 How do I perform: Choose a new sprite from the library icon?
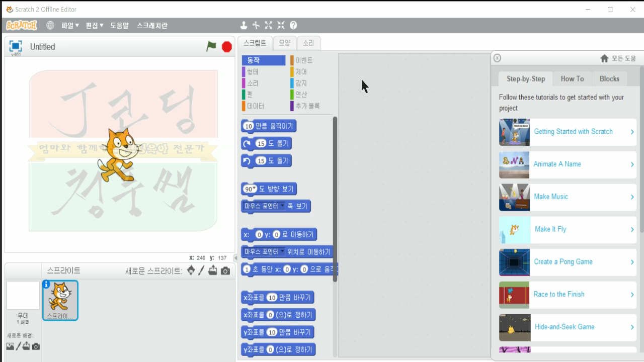(x=191, y=271)
